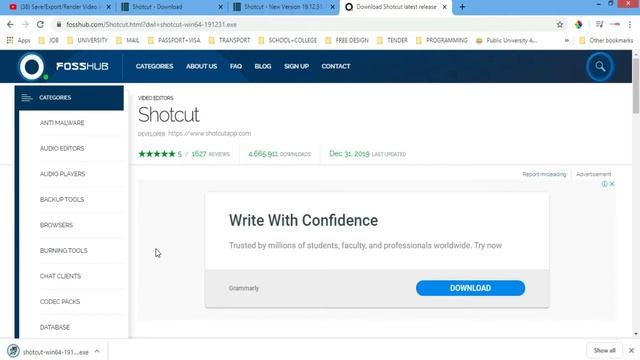Click the blue DOWNLOAD ad button
640x360 pixels.
[x=470, y=288]
